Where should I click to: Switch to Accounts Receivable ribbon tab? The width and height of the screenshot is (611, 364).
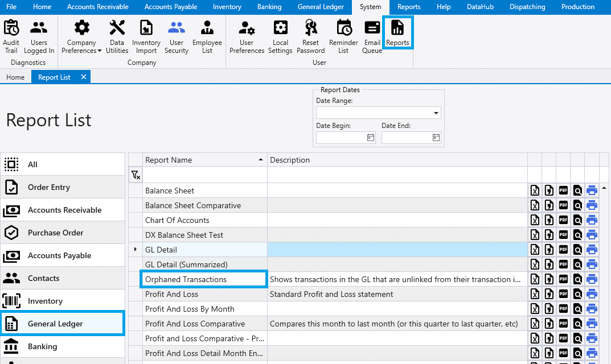click(98, 7)
